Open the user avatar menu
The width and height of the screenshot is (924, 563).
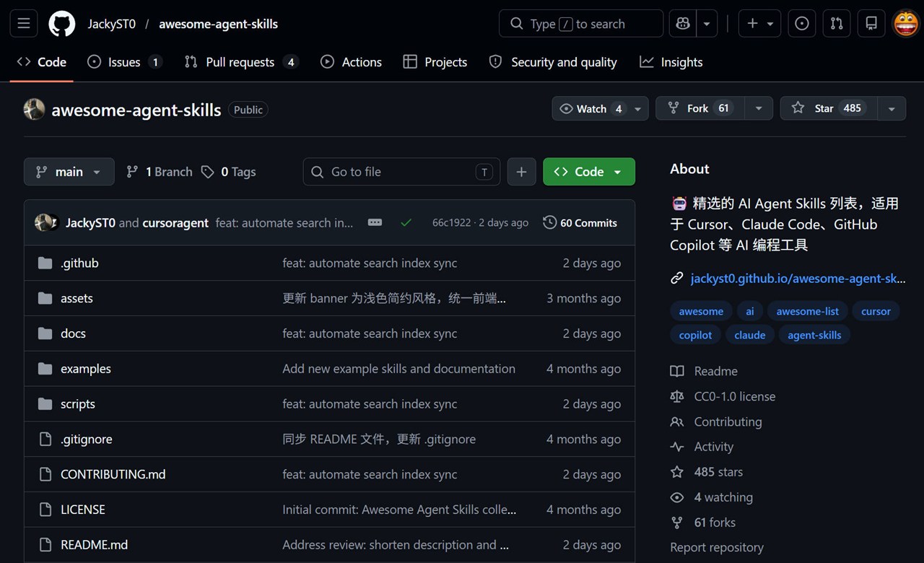[x=906, y=24]
